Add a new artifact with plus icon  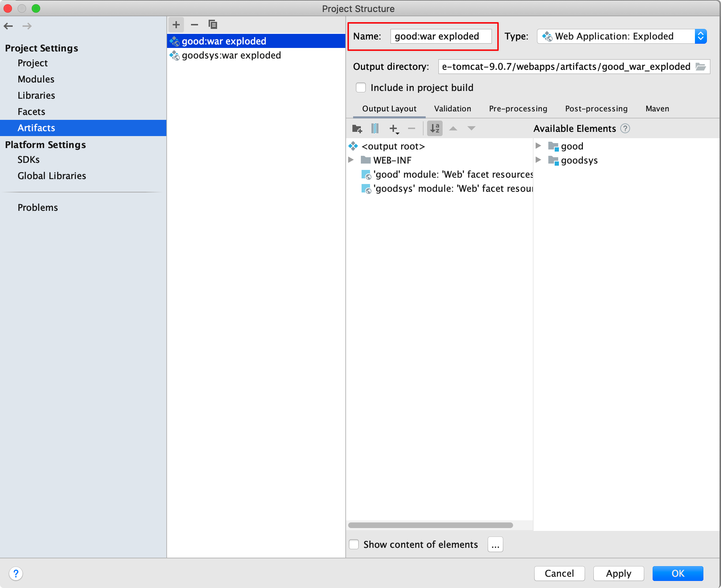pos(176,25)
